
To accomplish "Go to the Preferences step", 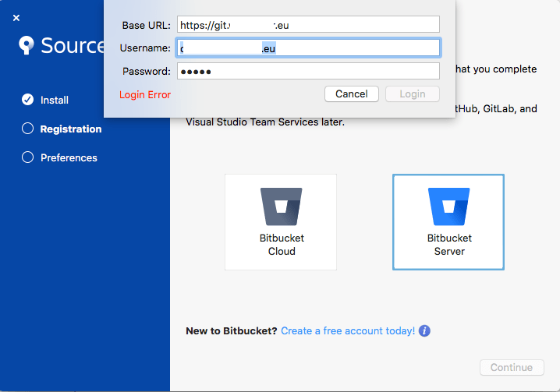I will tap(69, 157).
